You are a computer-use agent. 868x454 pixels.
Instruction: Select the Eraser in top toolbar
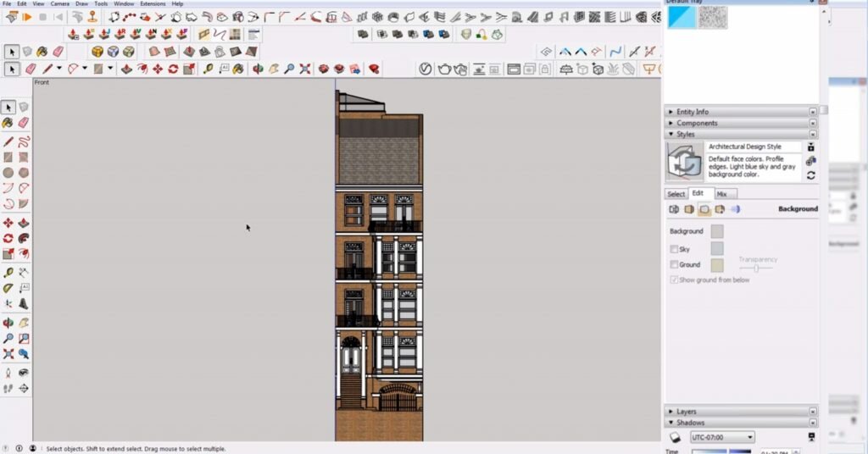(31, 69)
